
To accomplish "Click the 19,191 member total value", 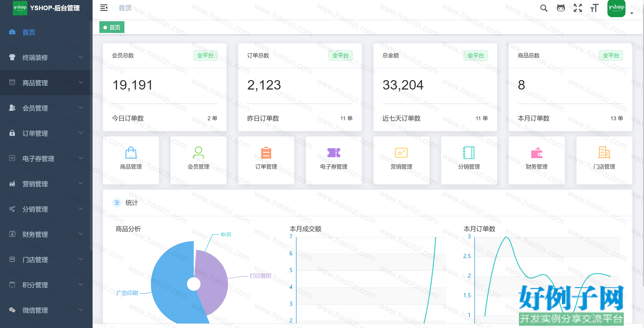I will [133, 85].
